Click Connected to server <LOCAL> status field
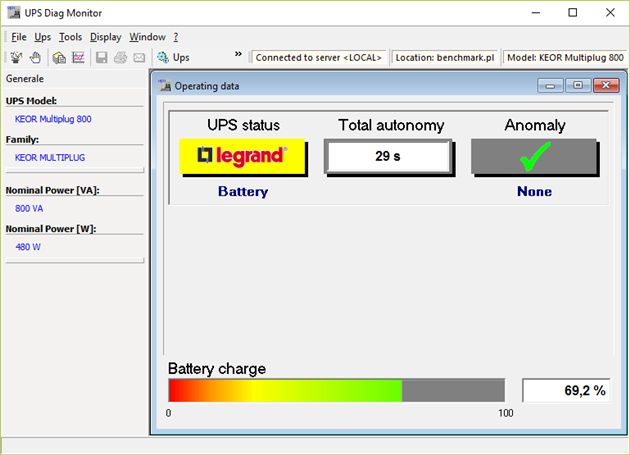Screen dimensions: 630x455 point(318,57)
